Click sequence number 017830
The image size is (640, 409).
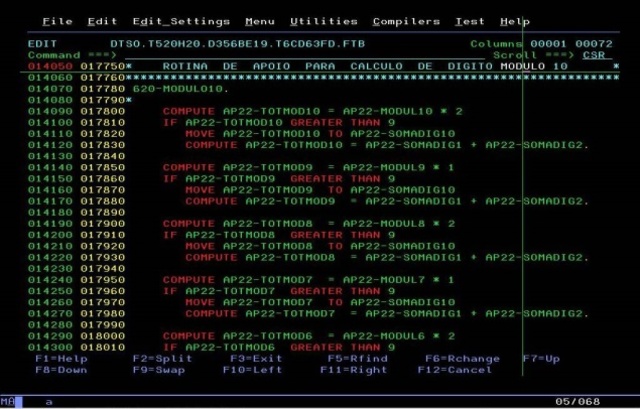(x=102, y=145)
